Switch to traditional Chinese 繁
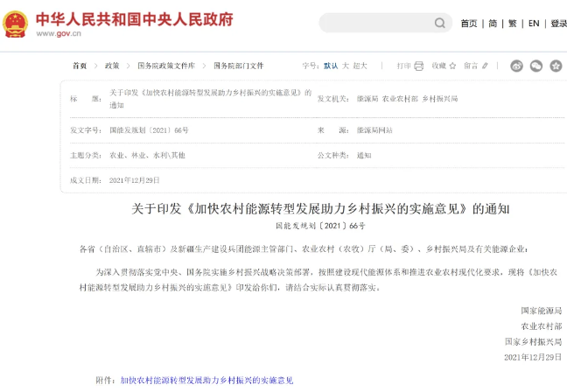The height and width of the screenshot is (392, 567). 513,24
